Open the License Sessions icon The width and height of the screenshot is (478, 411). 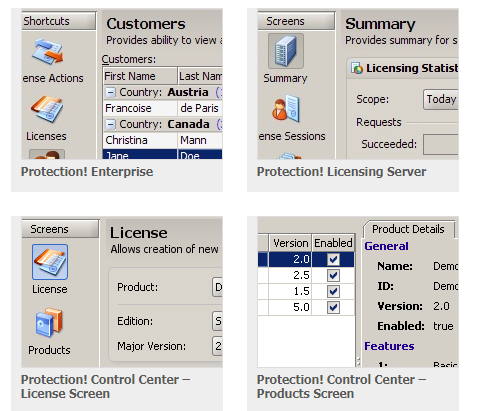pyautogui.click(x=286, y=109)
